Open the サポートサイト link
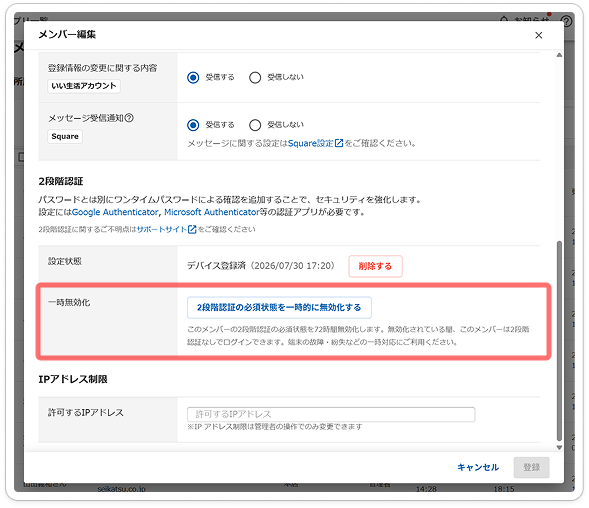This screenshot has height=508, width=589. [x=162, y=229]
